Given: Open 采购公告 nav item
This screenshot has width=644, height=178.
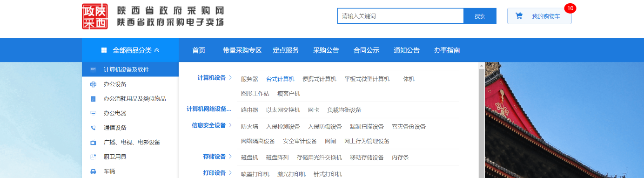Looking at the screenshot, I should (326, 50).
